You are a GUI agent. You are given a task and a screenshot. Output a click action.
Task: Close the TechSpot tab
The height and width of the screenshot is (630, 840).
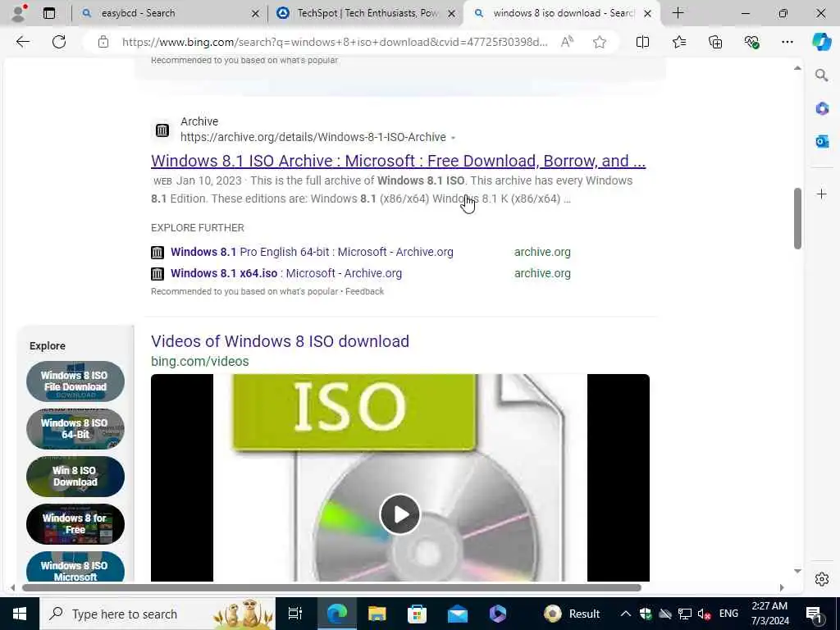coord(452,13)
